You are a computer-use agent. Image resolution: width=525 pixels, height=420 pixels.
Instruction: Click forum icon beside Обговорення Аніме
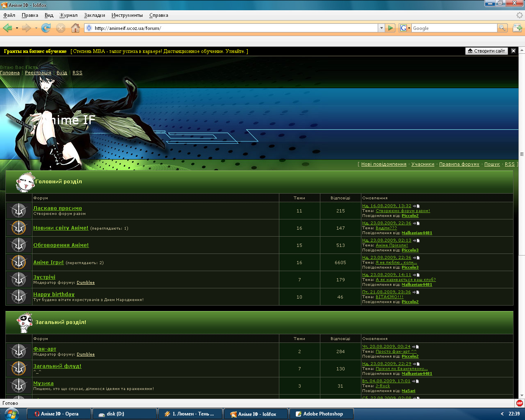pos(19,245)
